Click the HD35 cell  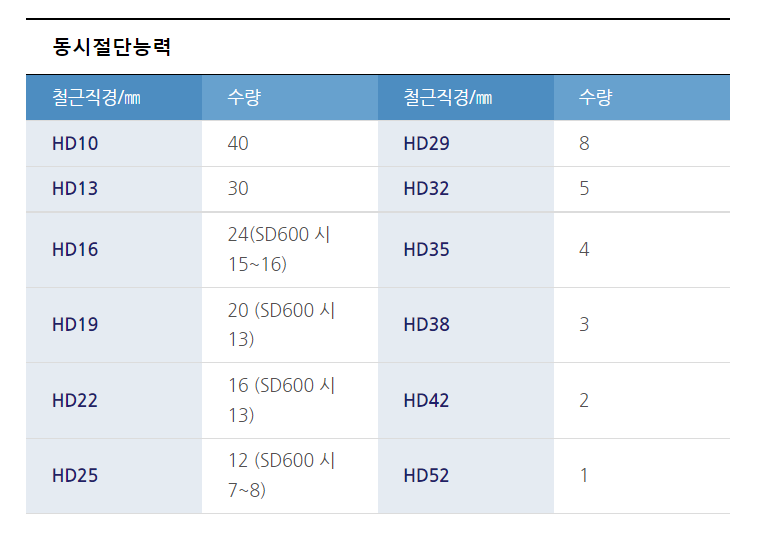coord(466,250)
